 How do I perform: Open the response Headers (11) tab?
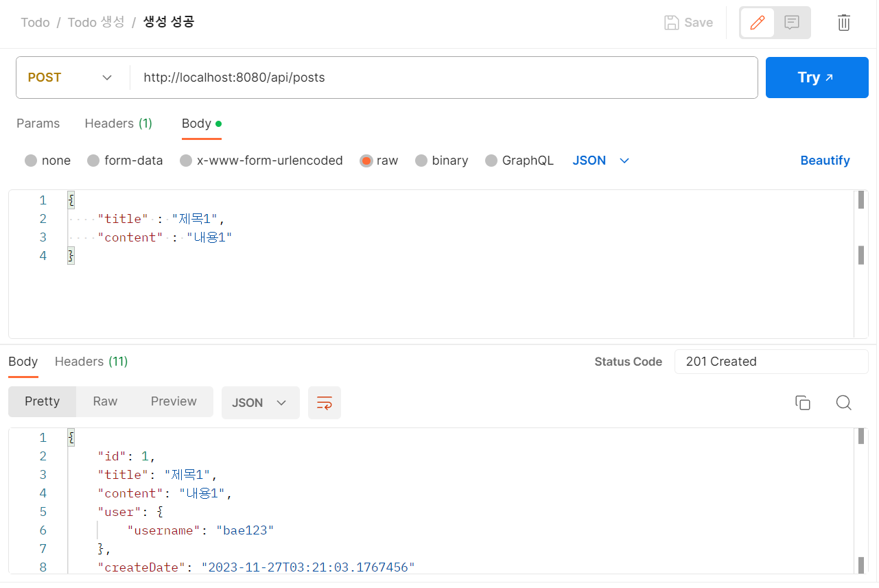pos(91,362)
